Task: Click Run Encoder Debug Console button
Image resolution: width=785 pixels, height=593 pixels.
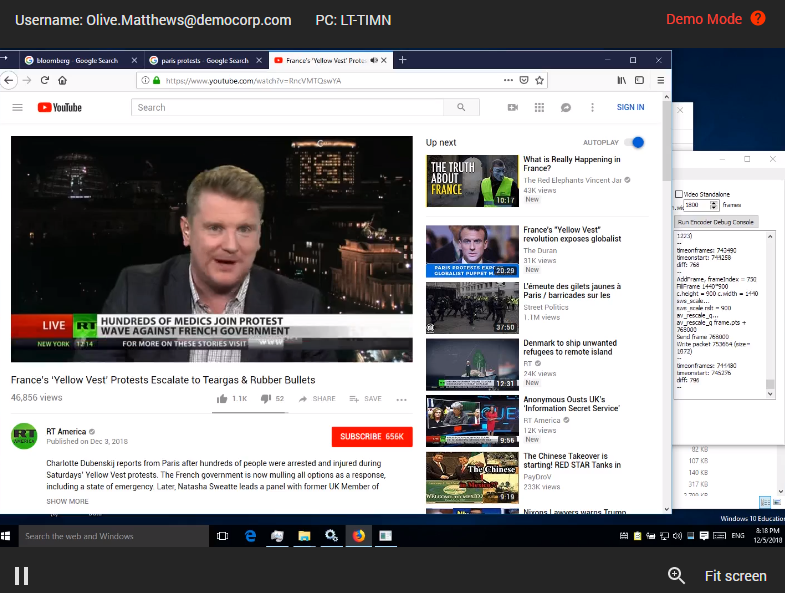Action: coord(715,222)
